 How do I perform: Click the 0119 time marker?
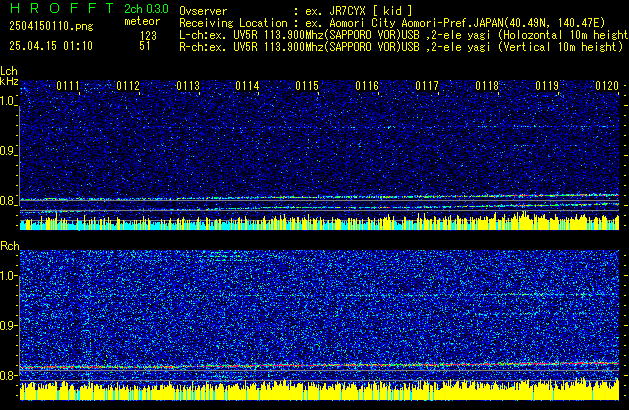(x=547, y=86)
